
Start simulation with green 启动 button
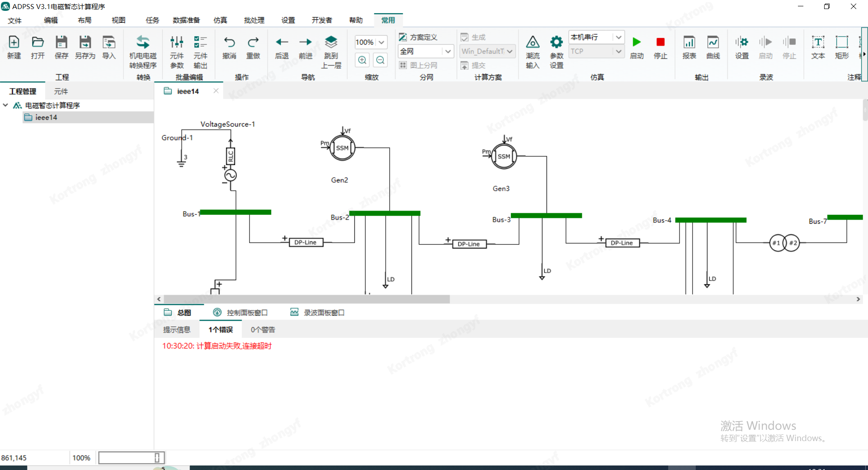tap(637, 42)
